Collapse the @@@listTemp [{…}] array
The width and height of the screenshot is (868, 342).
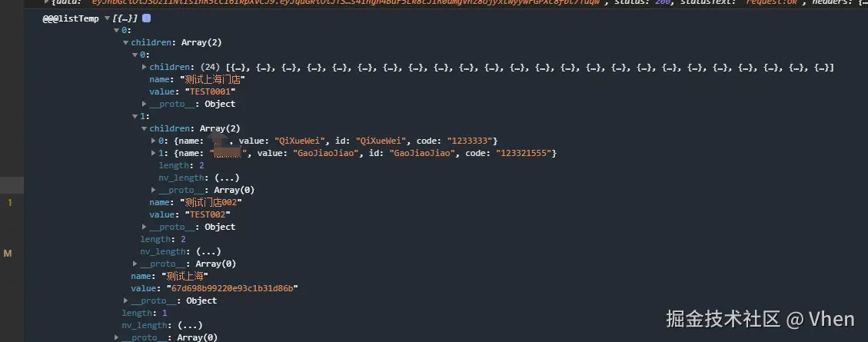[x=107, y=18]
